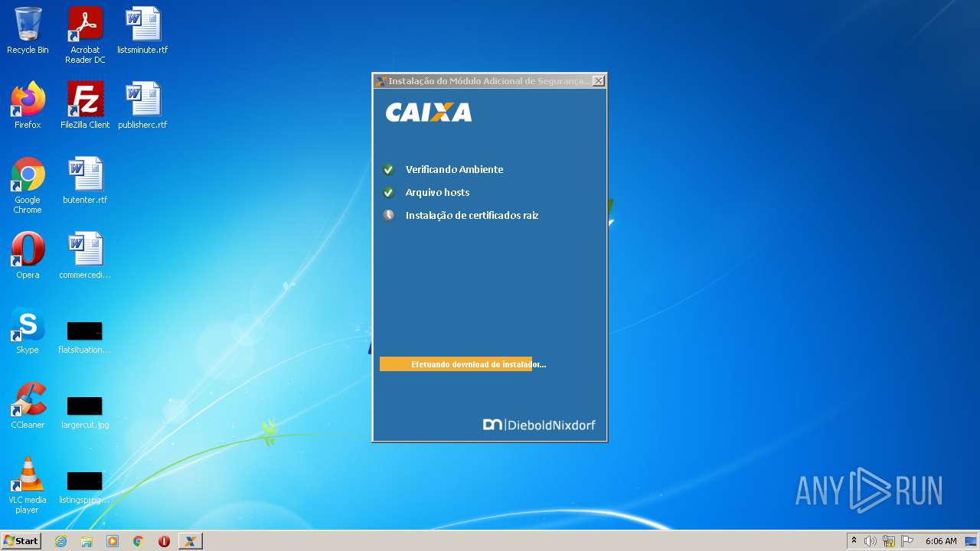Click the installer window title text
Image resolution: width=980 pixels, height=551 pixels.
[x=489, y=80]
